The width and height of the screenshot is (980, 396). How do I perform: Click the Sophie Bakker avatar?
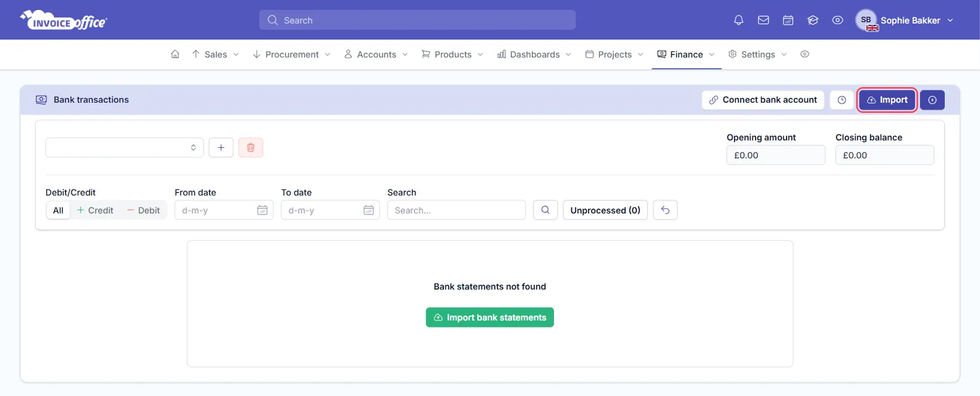866,20
